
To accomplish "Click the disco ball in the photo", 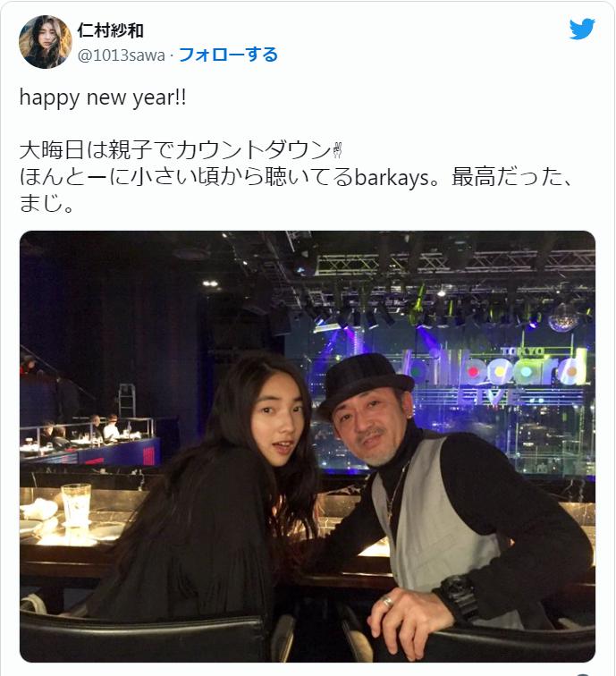I will pyautogui.click(x=562, y=317).
